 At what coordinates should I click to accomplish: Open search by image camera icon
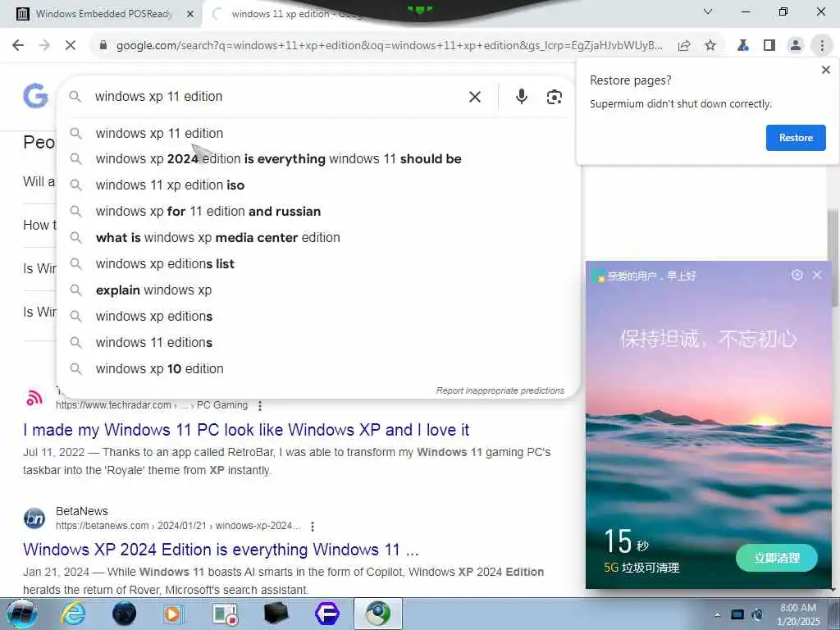(x=554, y=97)
